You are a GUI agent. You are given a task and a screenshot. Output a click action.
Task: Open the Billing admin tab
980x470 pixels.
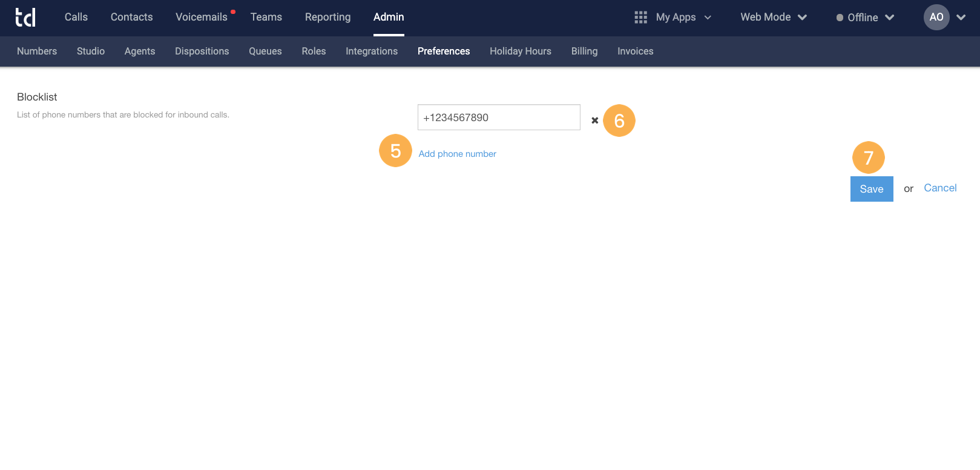(x=584, y=51)
